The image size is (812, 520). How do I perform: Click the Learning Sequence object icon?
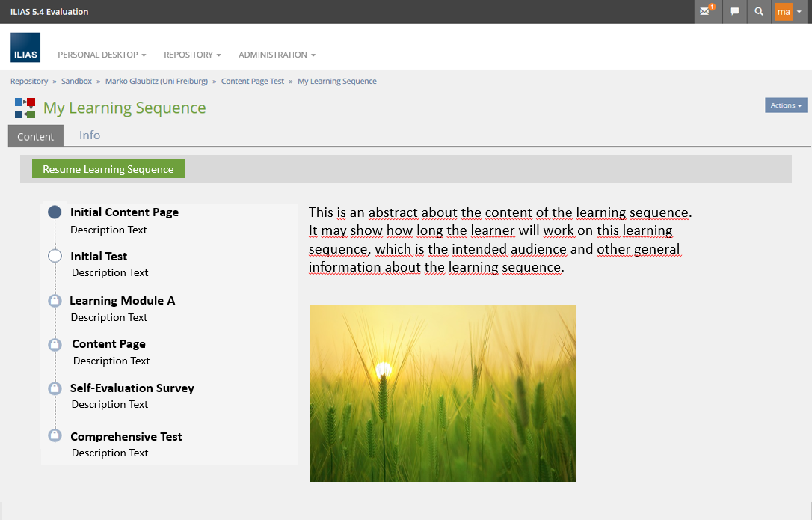click(x=25, y=108)
